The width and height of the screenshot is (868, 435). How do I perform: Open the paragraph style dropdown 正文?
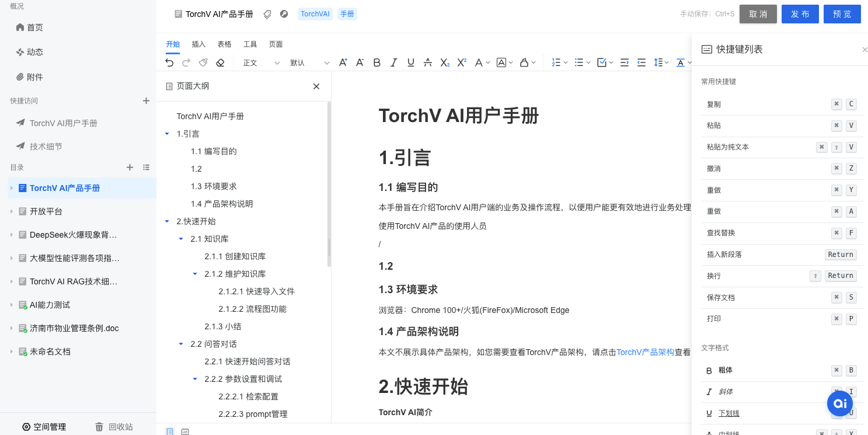point(261,62)
